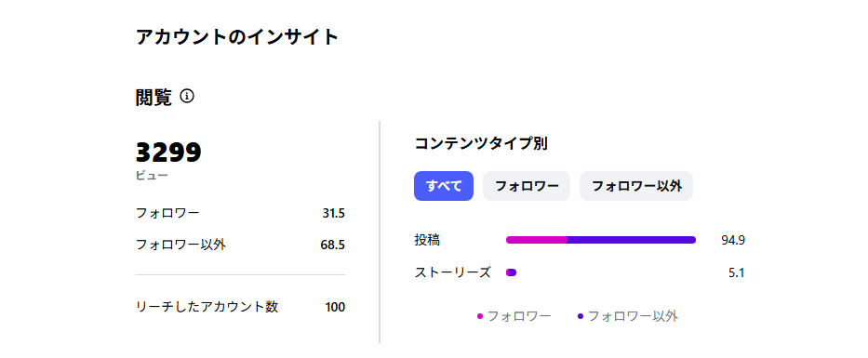Image resolution: width=868 pixels, height=358 pixels.
Task: Click the pink follower segment of 投稿 bar
Action: coord(537,240)
